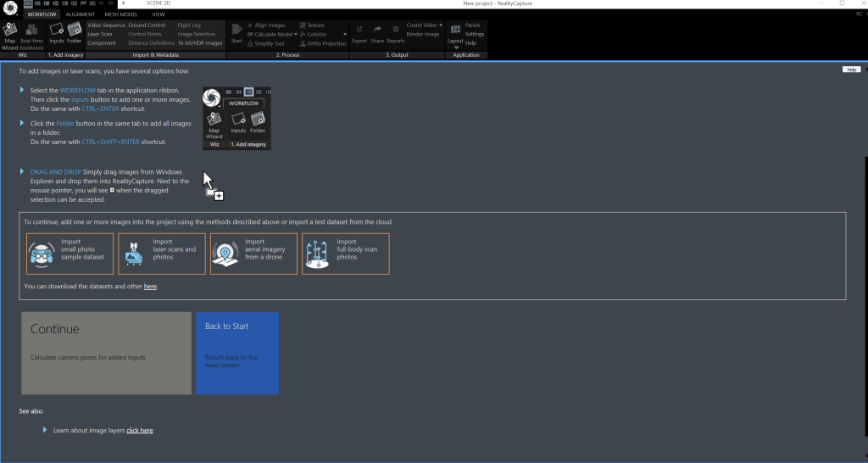Open the quick access toolbar customize arrow
Screen dimensions: 868x463
tap(123, 3)
